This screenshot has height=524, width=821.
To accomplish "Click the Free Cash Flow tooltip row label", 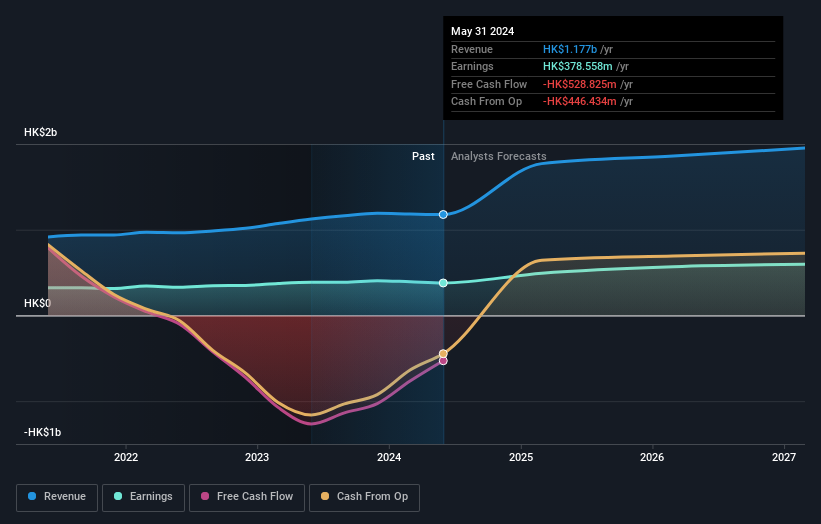I will [x=489, y=84].
